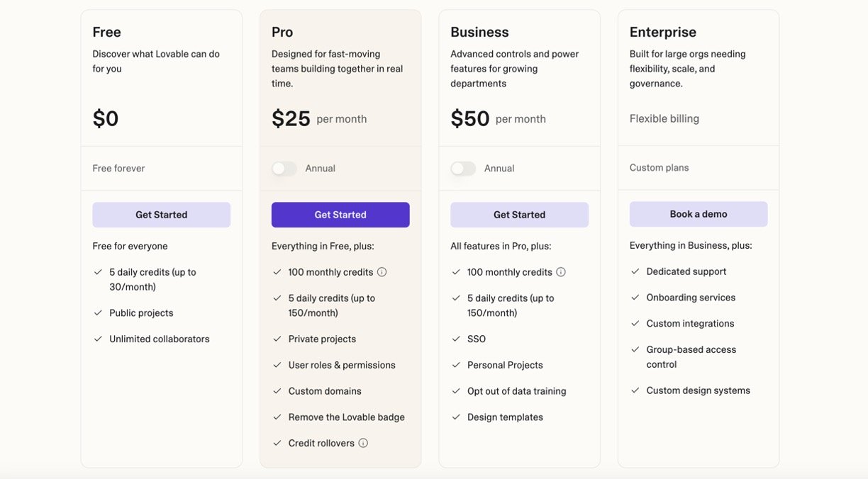Click Get Started on Free plan
868x479 pixels.
(162, 215)
